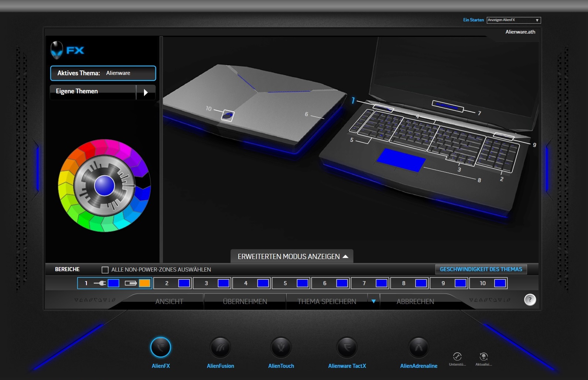Expand the Eigene Themen arrow

pyautogui.click(x=146, y=92)
